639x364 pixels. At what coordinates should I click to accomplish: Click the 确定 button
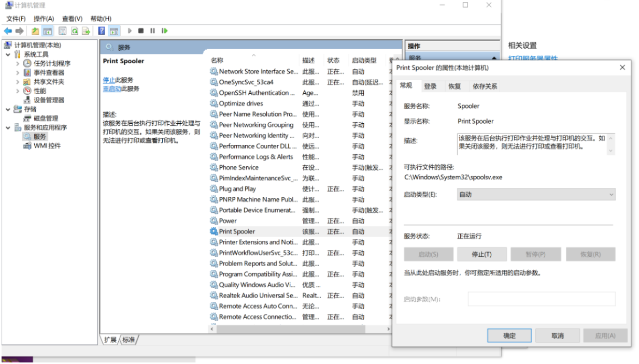point(509,336)
